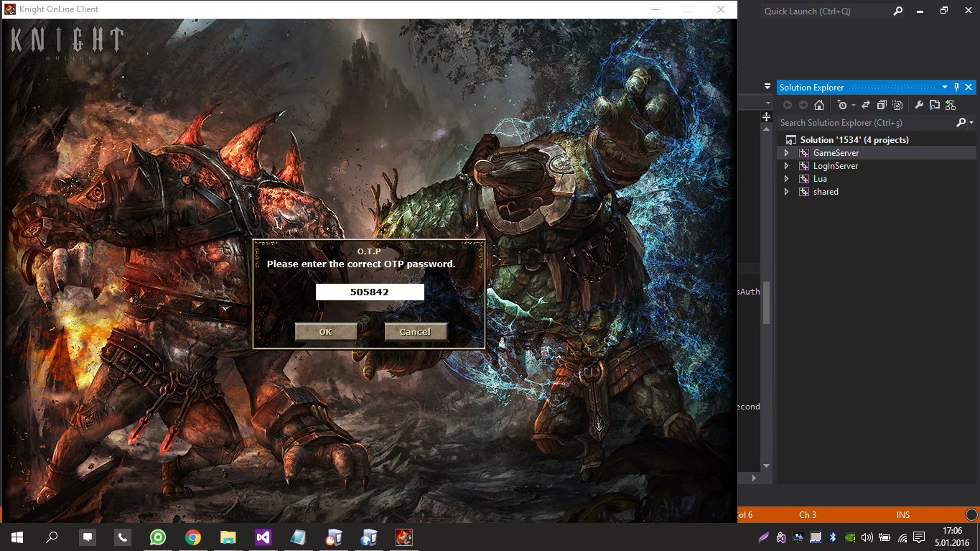The height and width of the screenshot is (551, 980).
Task: Click the touchpad tray icon
Action: [816, 537]
